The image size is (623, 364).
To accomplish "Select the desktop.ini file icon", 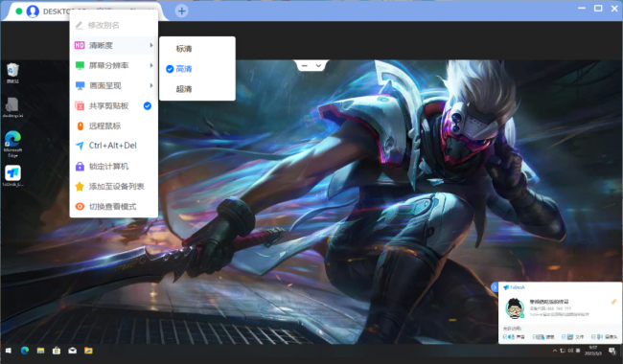I will (x=12, y=107).
